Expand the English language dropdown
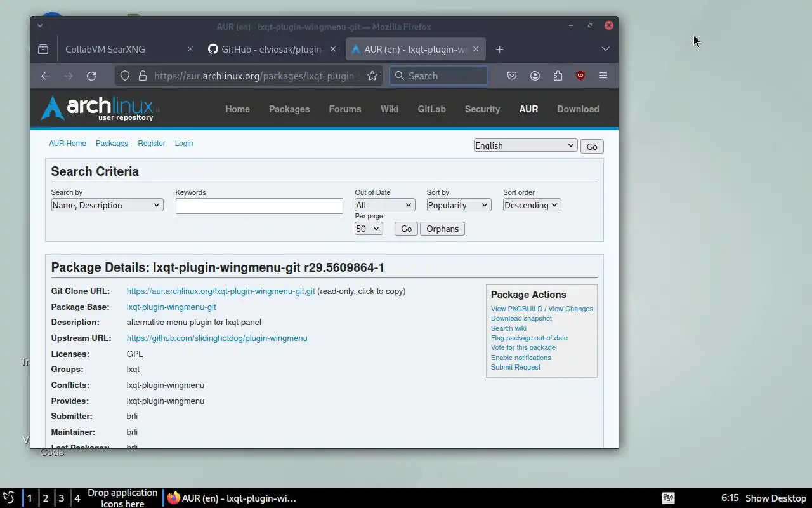The image size is (812, 508). (x=525, y=145)
